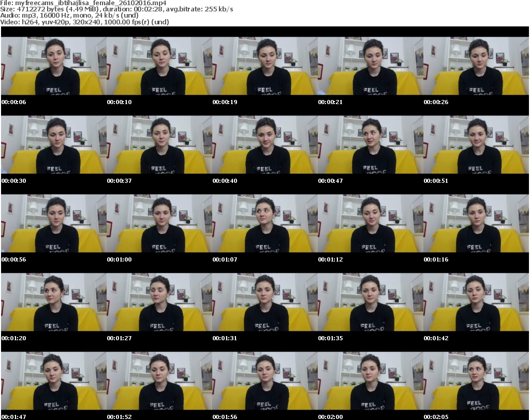Image resolution: width=530 pixels, height=420 pixels.
Task: Click the 00:00:26 timestamp label
Action: click(436, 102)
